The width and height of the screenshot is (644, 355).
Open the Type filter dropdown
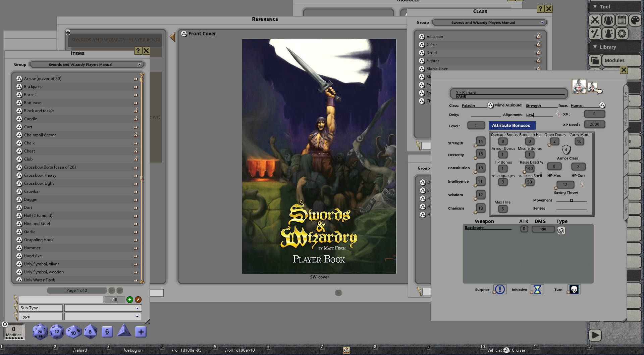pyautogui.click(x=103, y=316)
